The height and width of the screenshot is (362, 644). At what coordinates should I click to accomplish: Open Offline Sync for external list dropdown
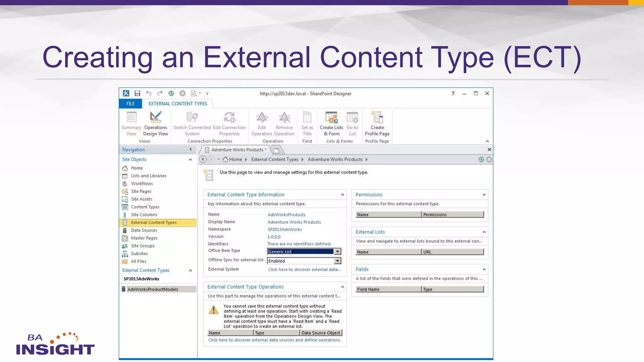tap(337, 261)
